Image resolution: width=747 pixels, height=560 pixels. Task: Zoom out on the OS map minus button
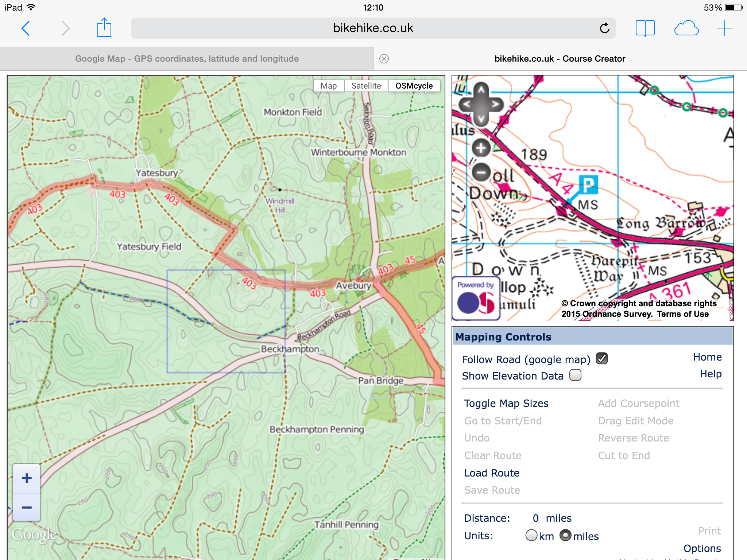pyautogui.click(x=481, y=172)
